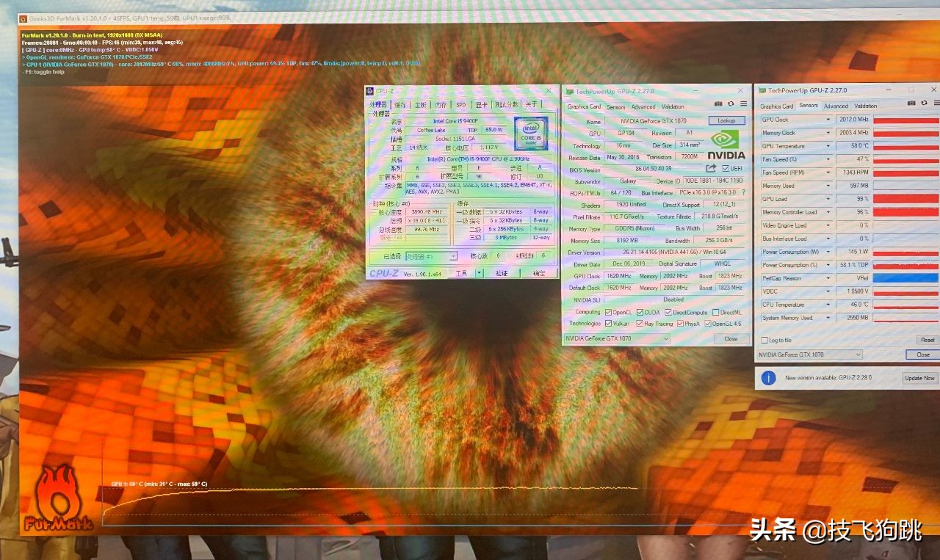Image resolution: width=940 pixels, height=560 pixels.
Task: Click the Update Now button
Action: pyautogui.click(x=919, y=378)
